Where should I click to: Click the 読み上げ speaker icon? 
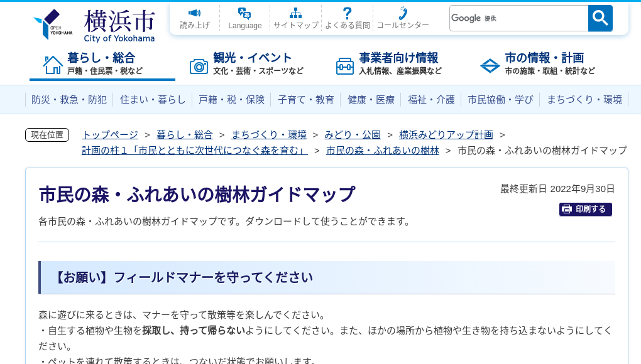tap(195, 14)
